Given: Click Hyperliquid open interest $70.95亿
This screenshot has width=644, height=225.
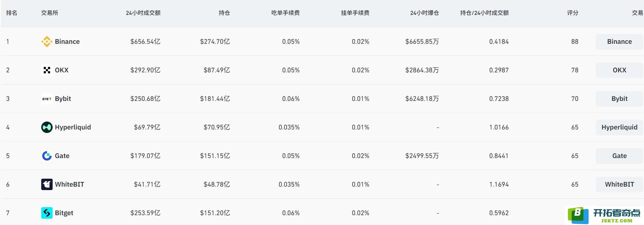Looking at the screenshot, I should point(217,127).
